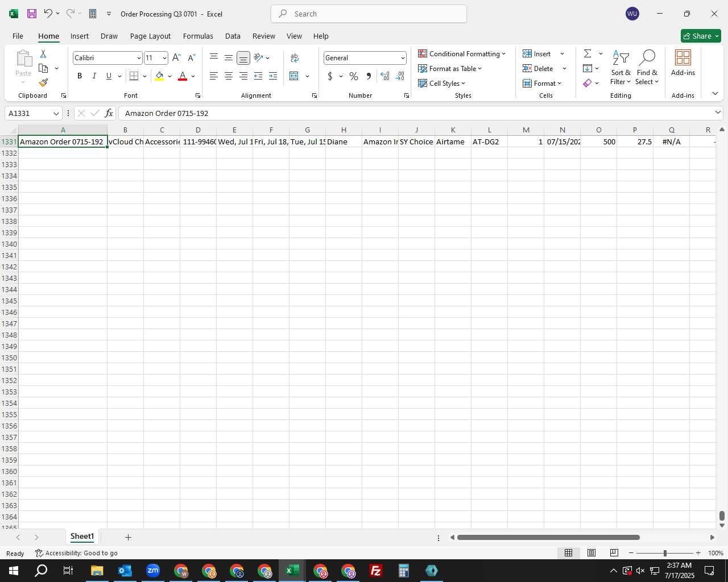The height and width of the screenshot is (582, 728).
Task: Click Accounting Number Format dollar icon
Action: click(330, 76)
